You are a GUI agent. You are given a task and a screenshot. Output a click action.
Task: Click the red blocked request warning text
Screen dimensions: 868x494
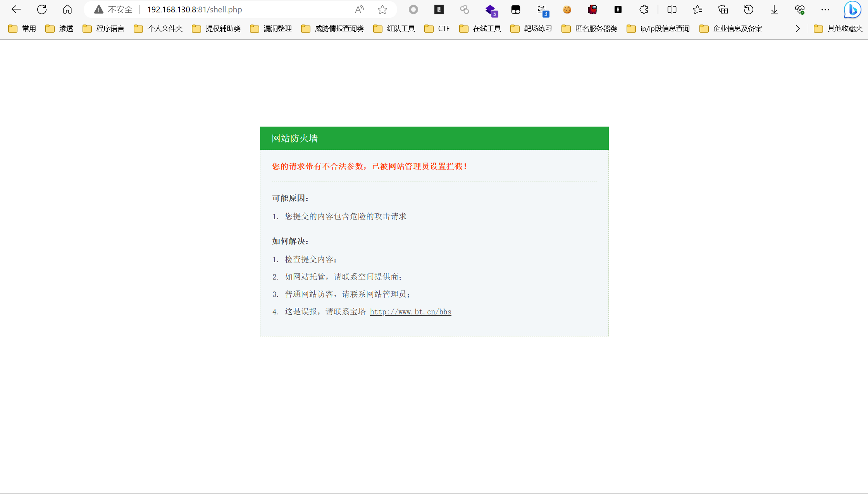(370, 166)
